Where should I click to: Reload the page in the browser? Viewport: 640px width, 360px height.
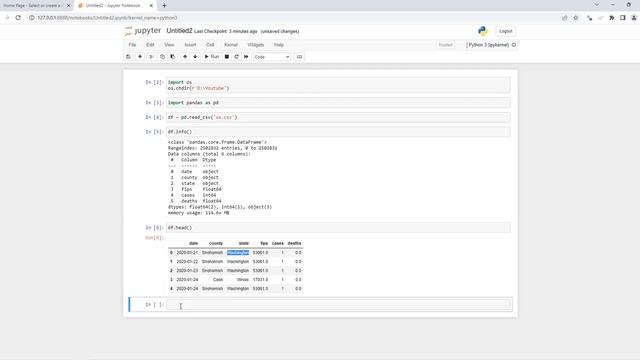tap(18, 18)
